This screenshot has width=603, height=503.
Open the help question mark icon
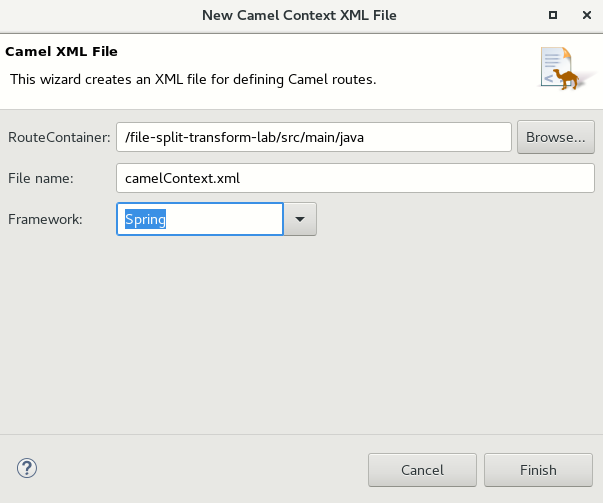(27, 469)
